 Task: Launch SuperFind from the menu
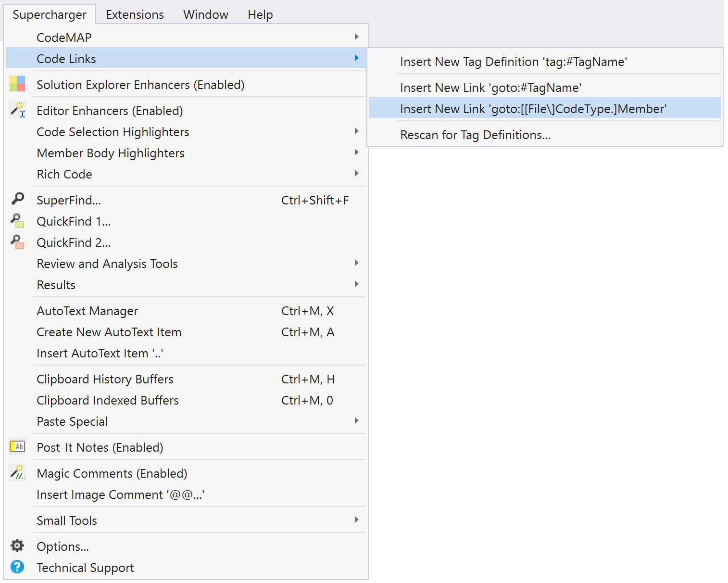[186, 200]
